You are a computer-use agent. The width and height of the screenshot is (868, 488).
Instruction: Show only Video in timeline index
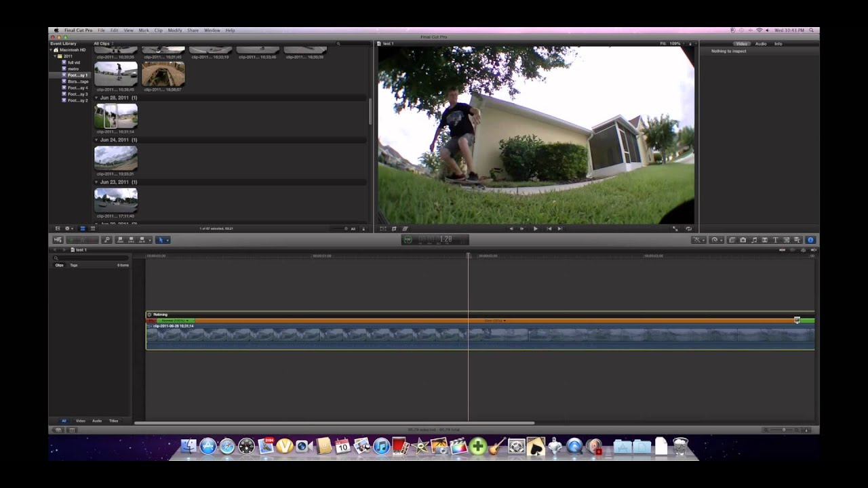click(81, 421)
